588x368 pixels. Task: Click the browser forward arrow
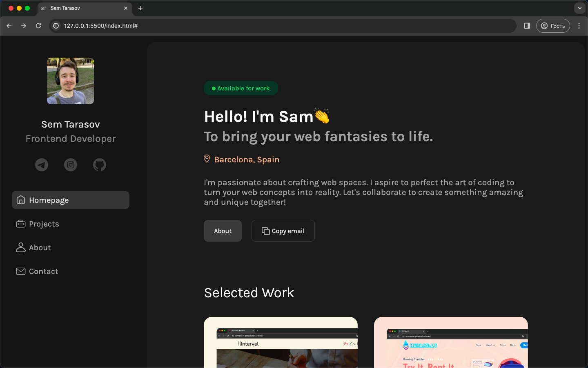(x=24, y=26)
